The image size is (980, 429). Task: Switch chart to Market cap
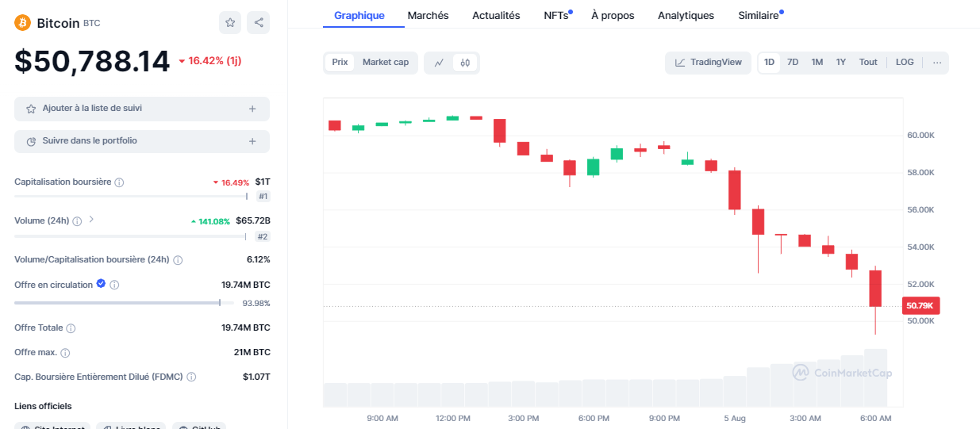(x=386, y=62)
